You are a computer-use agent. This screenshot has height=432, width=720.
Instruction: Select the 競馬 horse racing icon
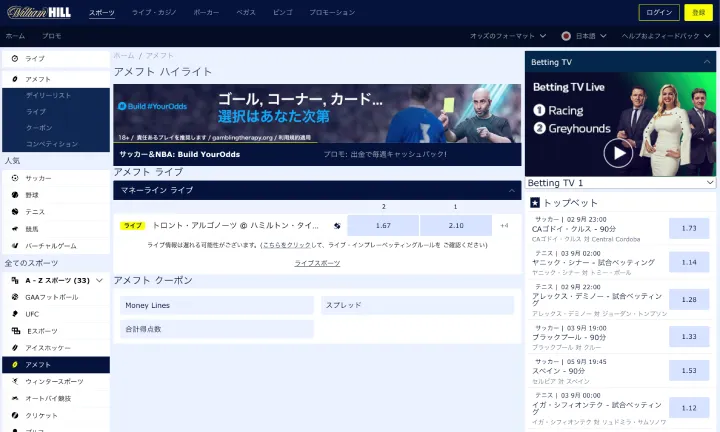coord(15,229)
